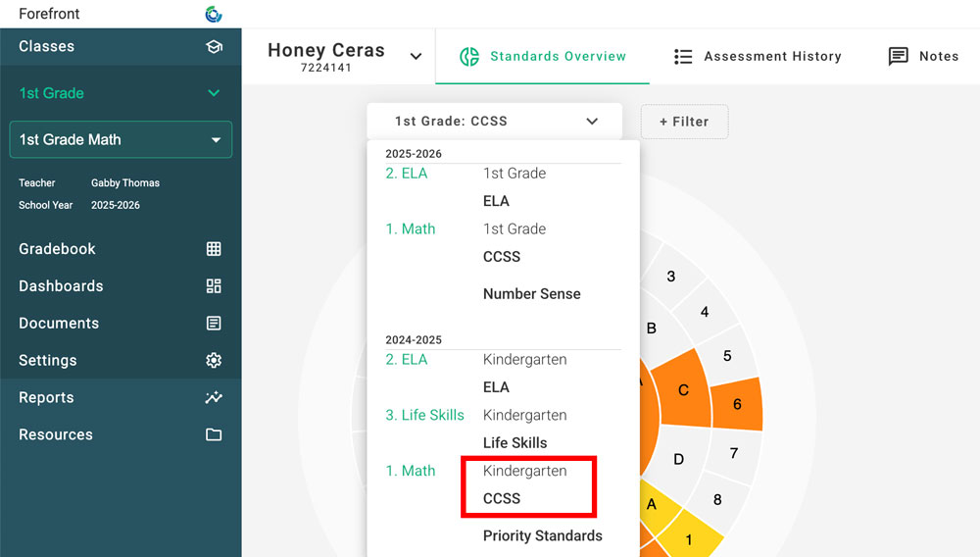
Task: Choose the Priority Standards option
Action: pyautogui.click(x=543, y=535)
